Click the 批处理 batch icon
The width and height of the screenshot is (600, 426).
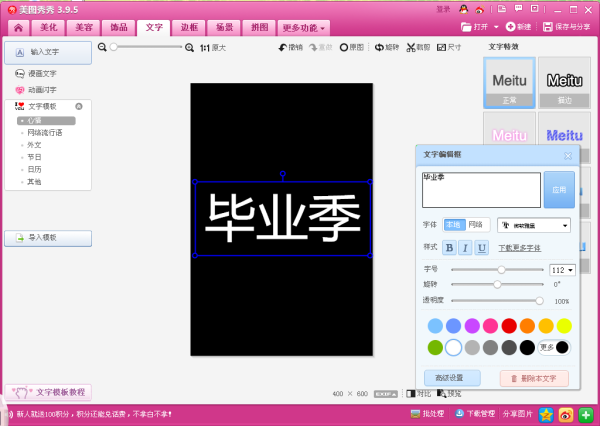[x=415, y=414]
